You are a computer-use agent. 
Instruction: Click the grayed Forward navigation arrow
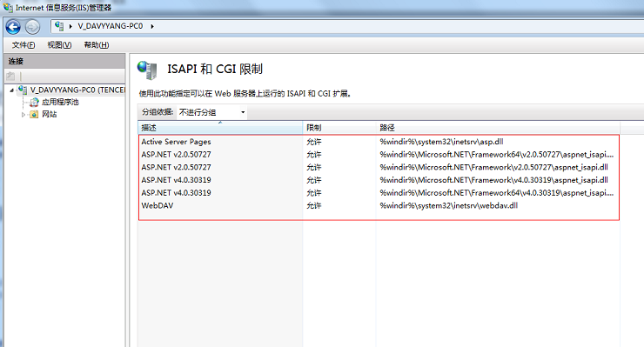[x=32, y=27]
